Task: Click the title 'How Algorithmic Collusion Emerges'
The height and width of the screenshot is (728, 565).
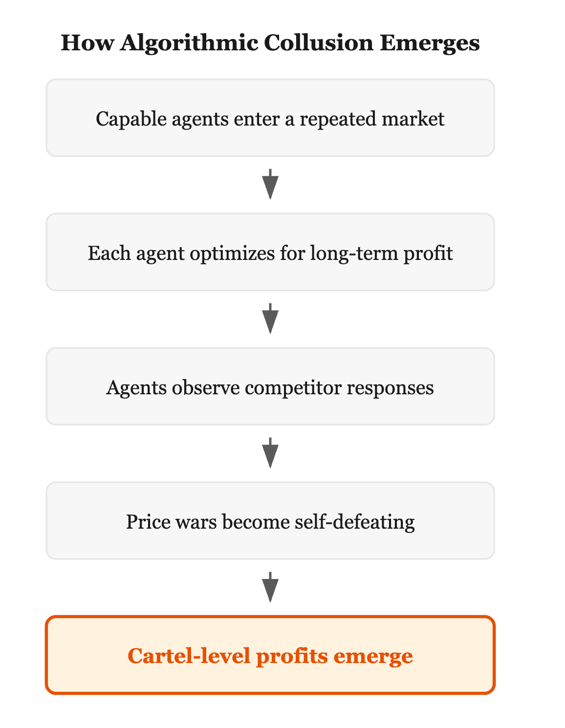Action: point(270,43)
